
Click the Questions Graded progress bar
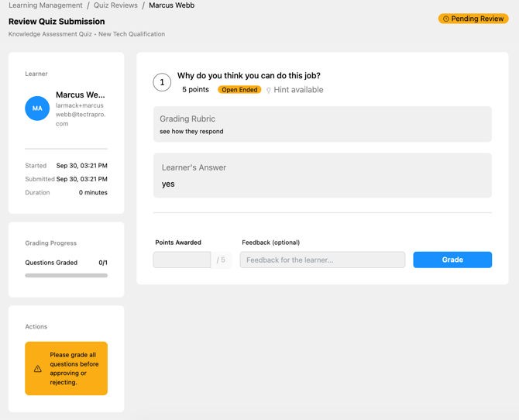(x=66, y=276)
